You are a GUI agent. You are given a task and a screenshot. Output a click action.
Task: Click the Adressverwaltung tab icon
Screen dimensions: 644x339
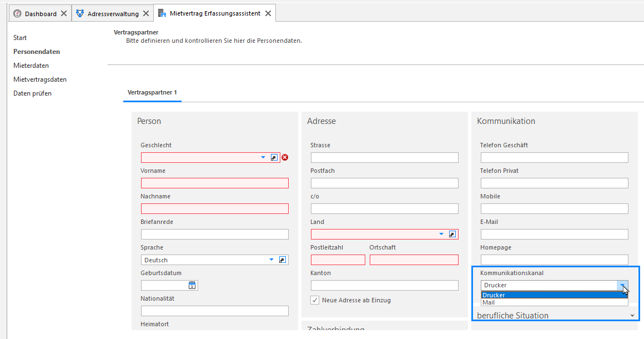pyautogui.click(x=80, y=13)
